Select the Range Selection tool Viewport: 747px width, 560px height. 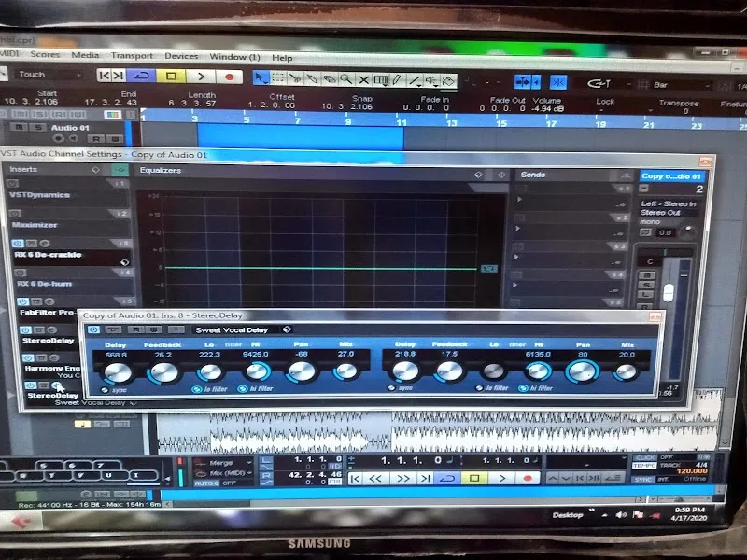(277, 77)
